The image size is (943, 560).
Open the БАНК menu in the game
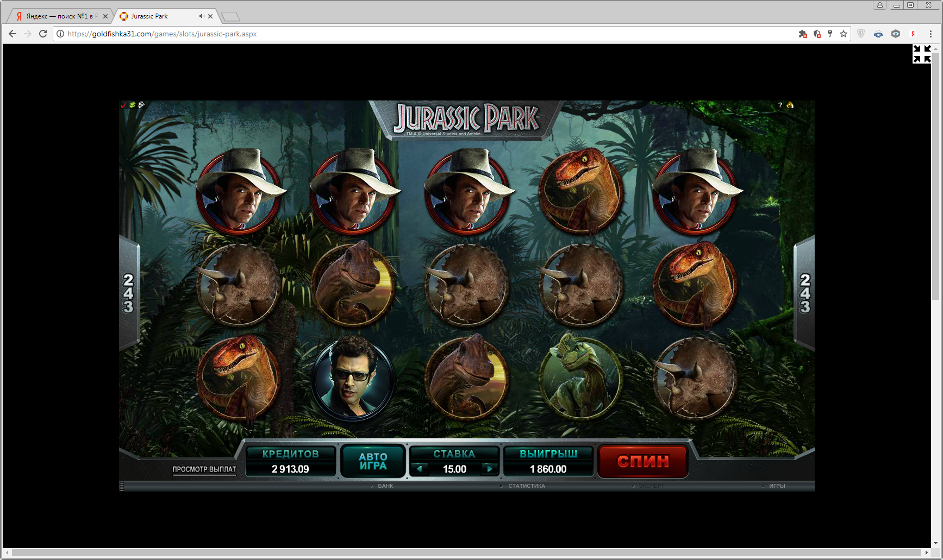[x=385, y=486]
